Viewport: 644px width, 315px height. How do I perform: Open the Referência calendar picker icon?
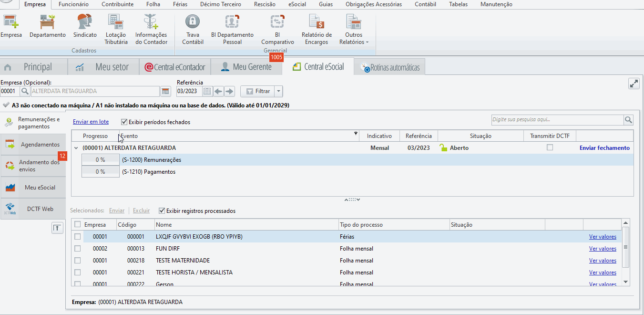click(207, 91)
